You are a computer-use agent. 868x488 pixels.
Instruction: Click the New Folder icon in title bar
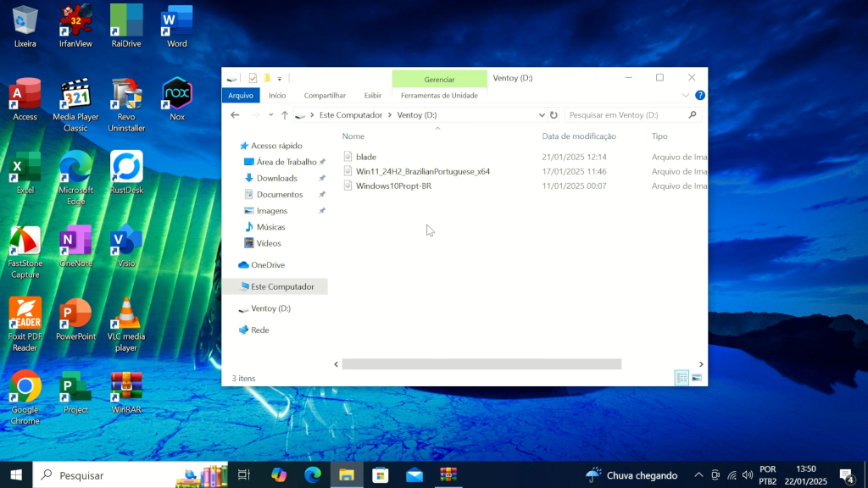(x=266, y=78)
